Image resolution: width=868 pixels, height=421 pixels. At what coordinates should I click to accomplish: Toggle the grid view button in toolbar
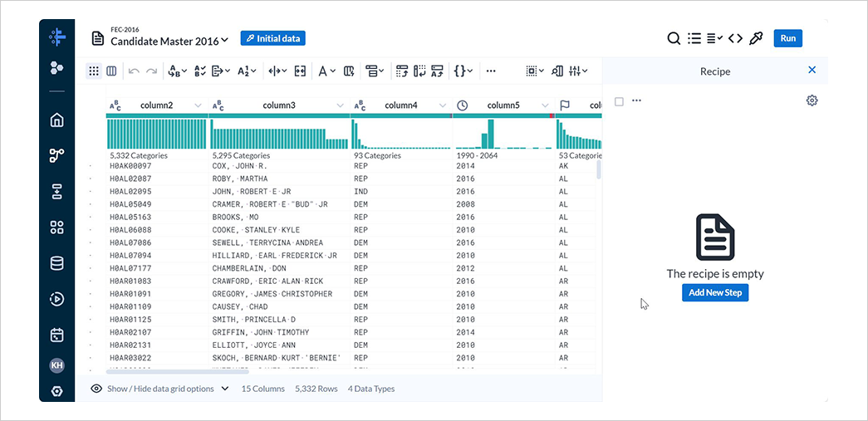94,71
